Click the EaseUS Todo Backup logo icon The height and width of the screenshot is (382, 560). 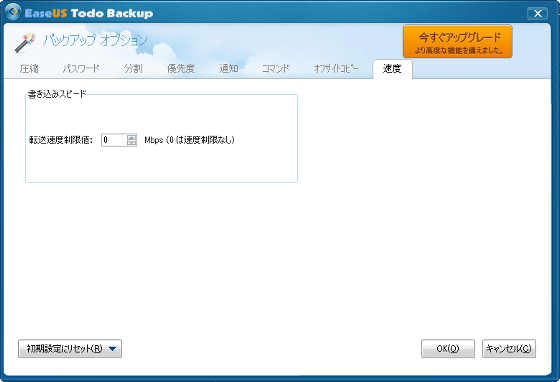tap(13, 12)
